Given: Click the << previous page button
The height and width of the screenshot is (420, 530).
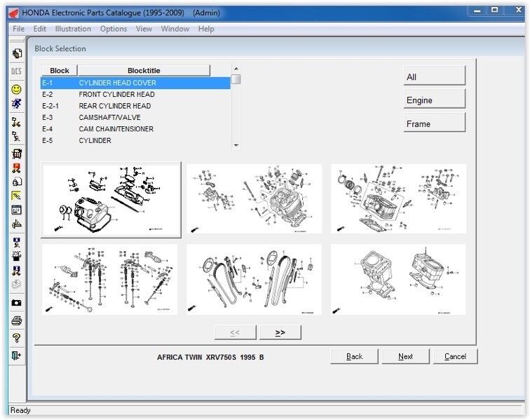Looking at the screenshot, I should 236,332.
